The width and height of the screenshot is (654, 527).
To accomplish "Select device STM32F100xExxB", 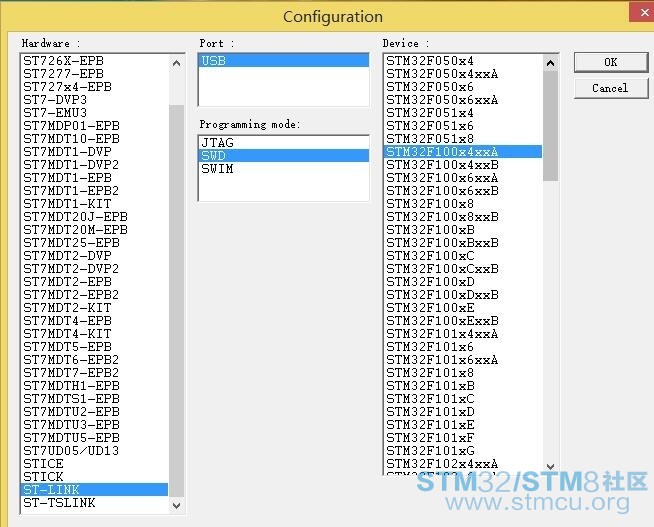I will [x=463, y=321].
